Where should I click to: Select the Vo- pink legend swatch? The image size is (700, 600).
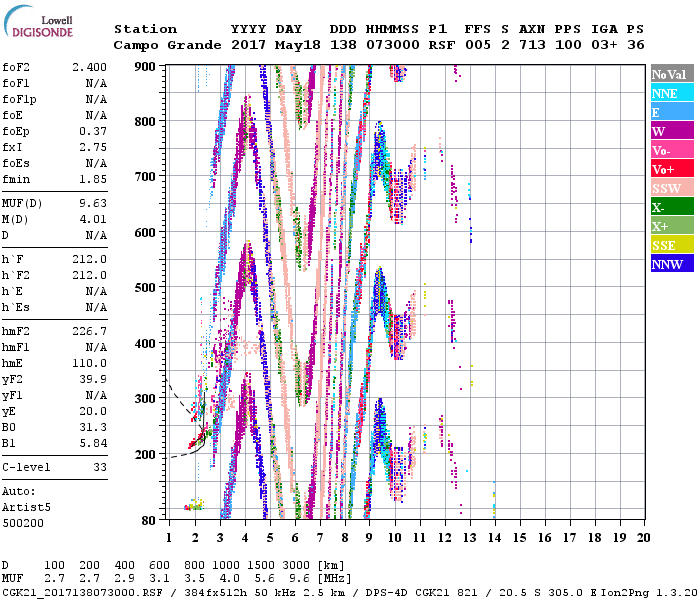tap(668, 150)
